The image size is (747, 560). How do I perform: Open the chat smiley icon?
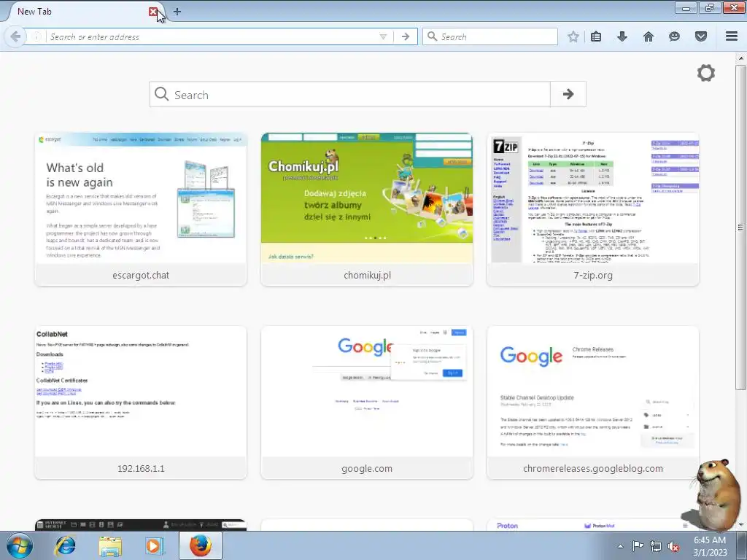tap(674, 36)
